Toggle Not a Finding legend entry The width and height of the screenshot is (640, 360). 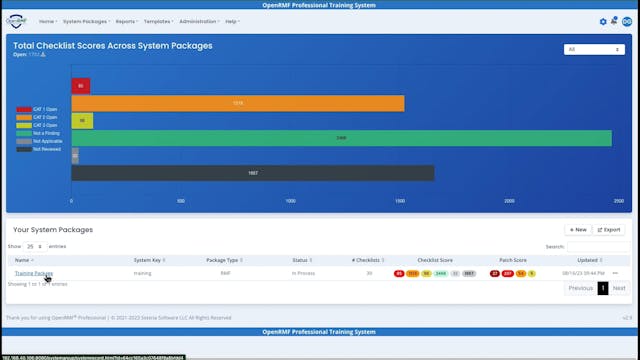[x=38, y=133]
